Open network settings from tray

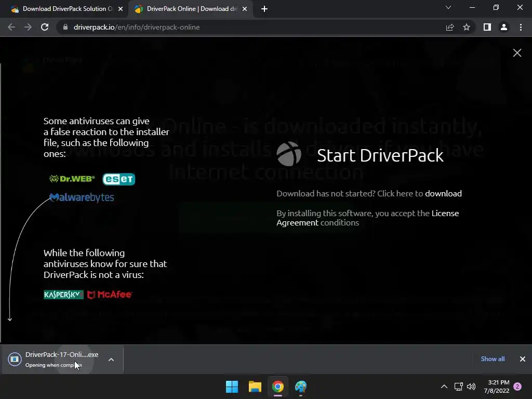459,387
